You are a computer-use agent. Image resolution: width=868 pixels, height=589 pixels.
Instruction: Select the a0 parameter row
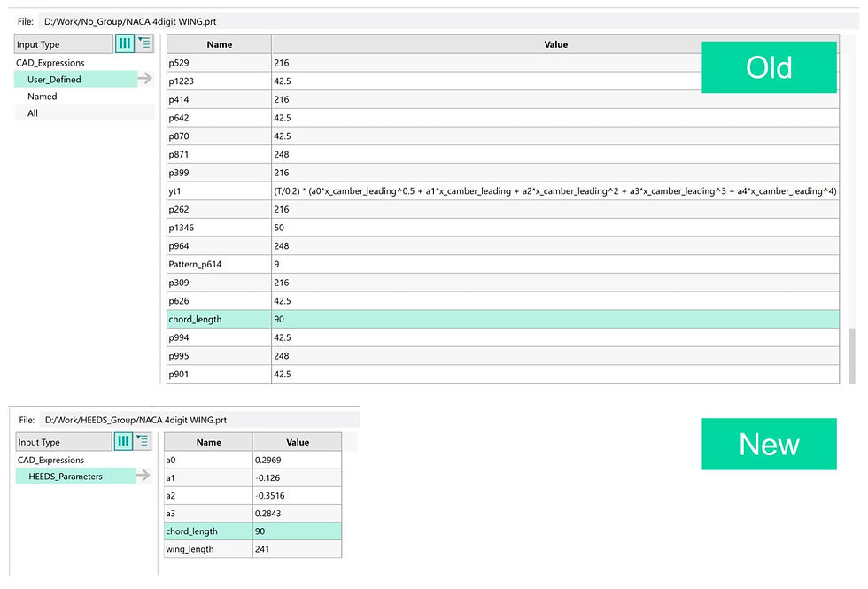[253, 460]
